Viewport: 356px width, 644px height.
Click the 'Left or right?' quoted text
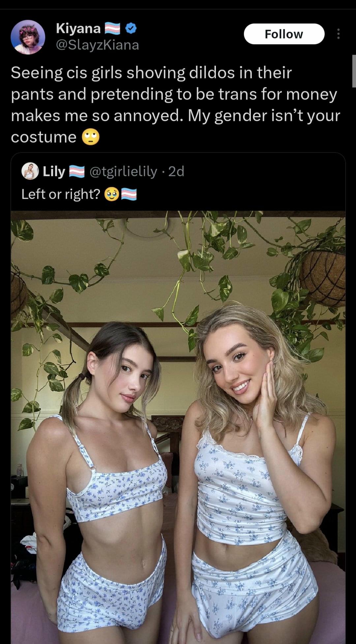pyautogui.click(x=61, y=194)
